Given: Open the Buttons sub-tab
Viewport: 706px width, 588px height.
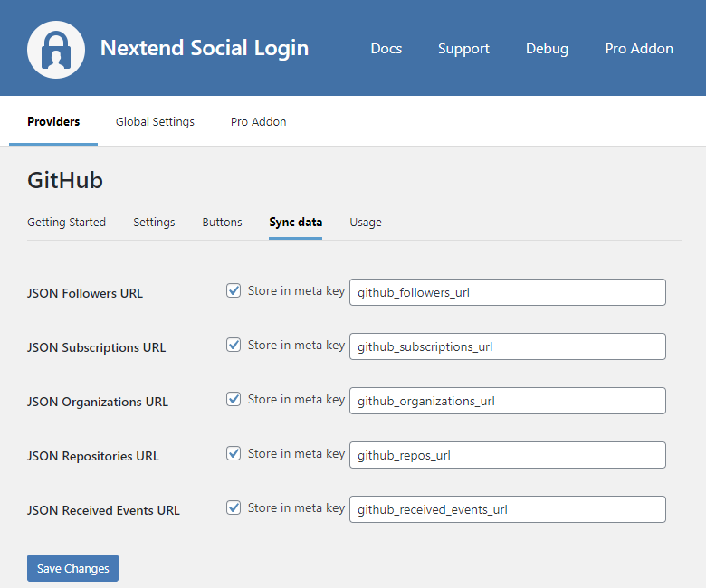Looking at the screenshot, I should click(222, 222).
